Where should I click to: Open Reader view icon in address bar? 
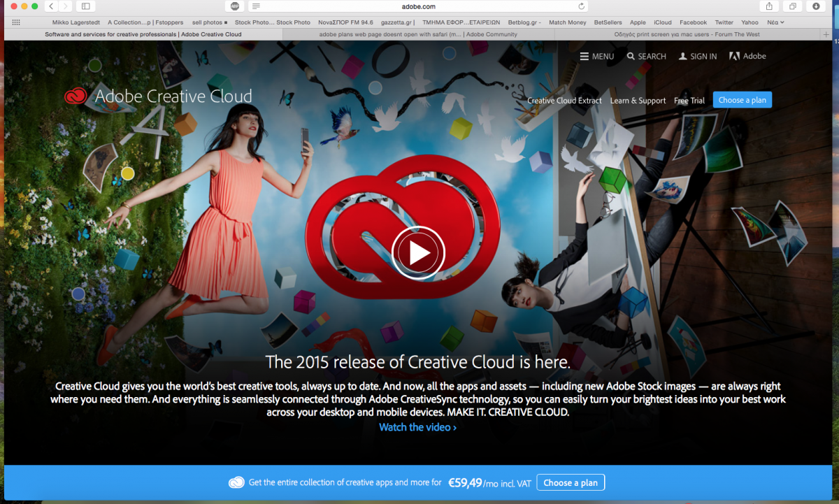click(257, 6)
